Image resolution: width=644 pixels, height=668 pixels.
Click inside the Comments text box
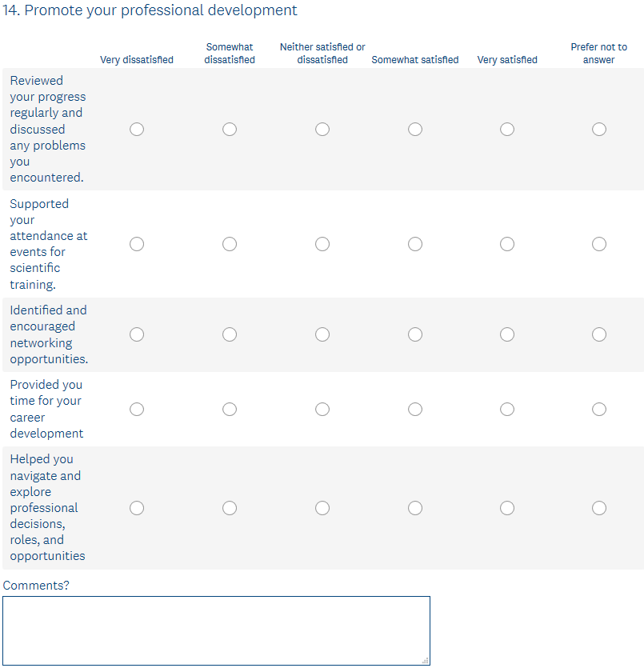(x=216, y=630)
